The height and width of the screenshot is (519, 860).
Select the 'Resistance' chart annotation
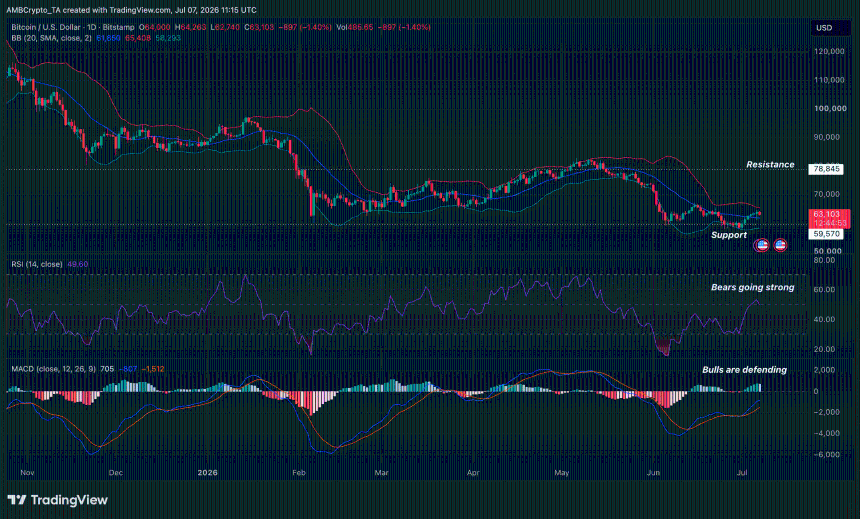[x=770, y=165]
